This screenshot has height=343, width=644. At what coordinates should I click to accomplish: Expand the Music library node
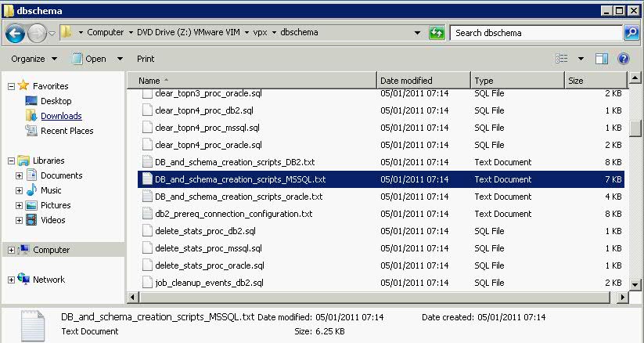coord(19,190)
